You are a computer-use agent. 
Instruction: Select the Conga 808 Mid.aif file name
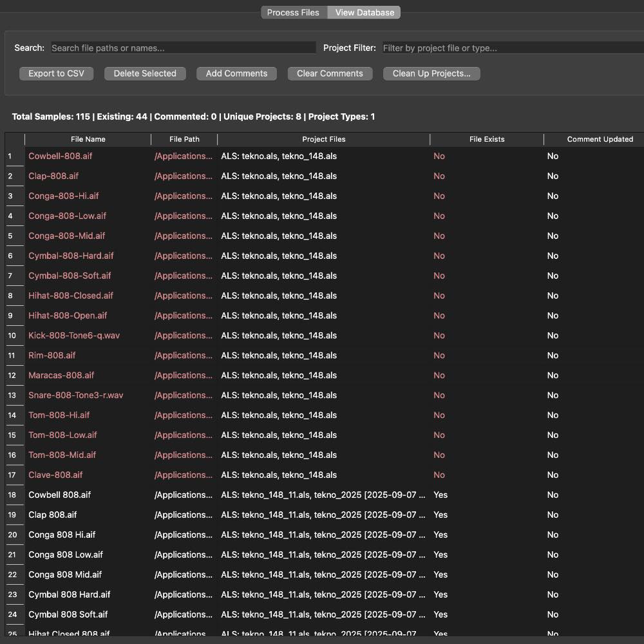click(x=65, y=574)
